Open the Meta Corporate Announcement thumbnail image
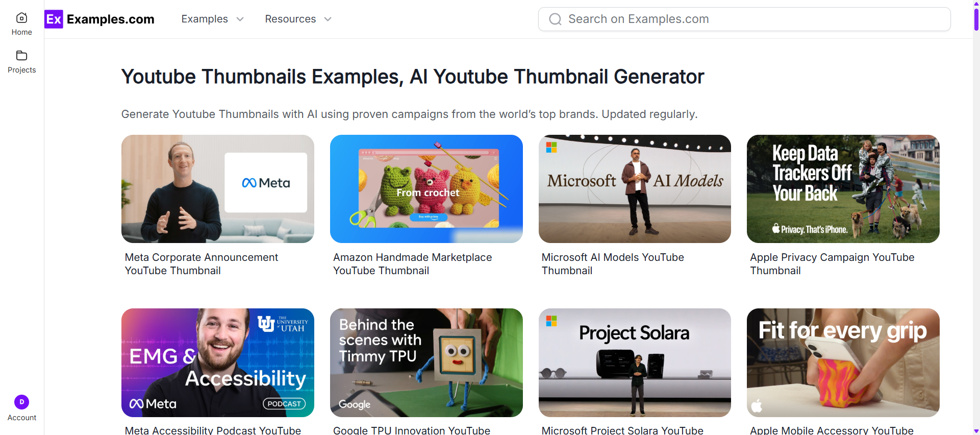Image resolution: width=980 pixels, height=435 pixels. coord(218,189)
